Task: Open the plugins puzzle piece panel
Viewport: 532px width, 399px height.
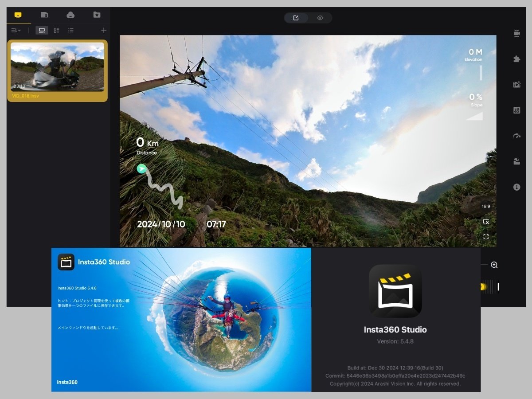Action: (516, 59)
